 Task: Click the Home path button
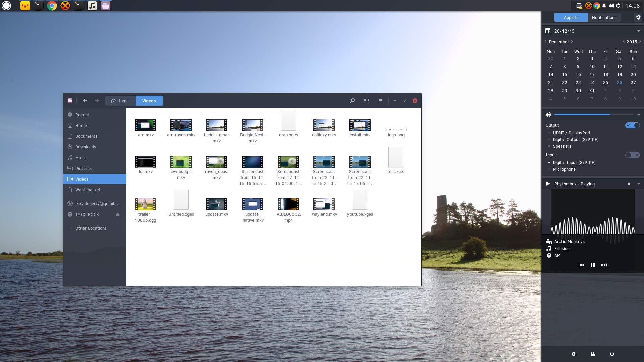click(x=120, y=101)
